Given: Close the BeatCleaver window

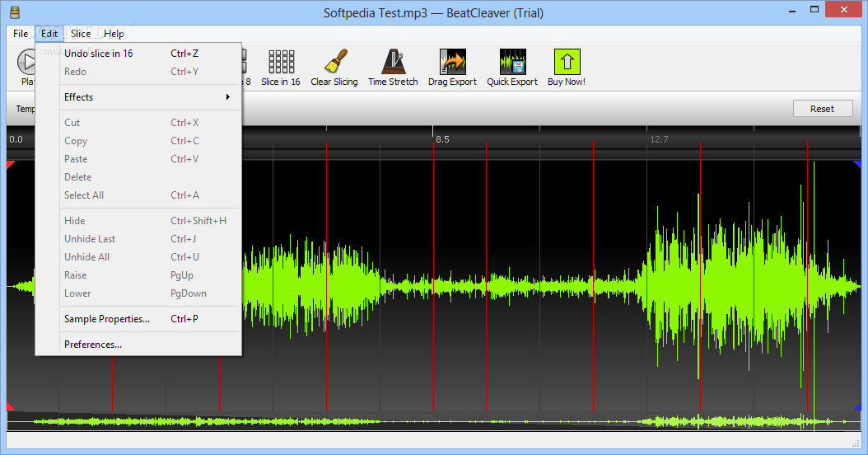Looking at the screenshot, I should pos(844,9).
